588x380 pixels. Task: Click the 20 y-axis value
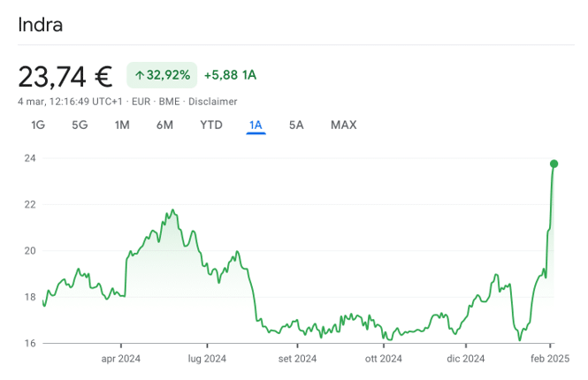(x=30, y=251)
